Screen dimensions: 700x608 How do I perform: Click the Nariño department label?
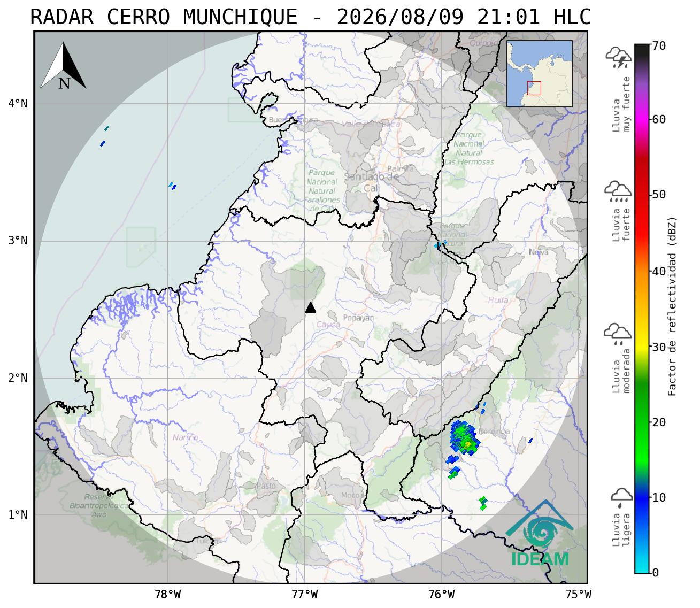[186, 437]
